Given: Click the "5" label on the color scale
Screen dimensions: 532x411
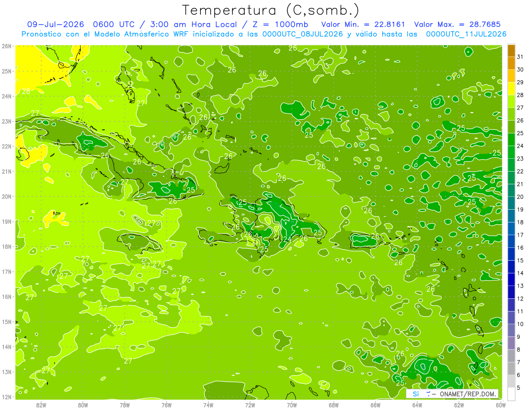Looking at the screenshot, I should 519,388.
